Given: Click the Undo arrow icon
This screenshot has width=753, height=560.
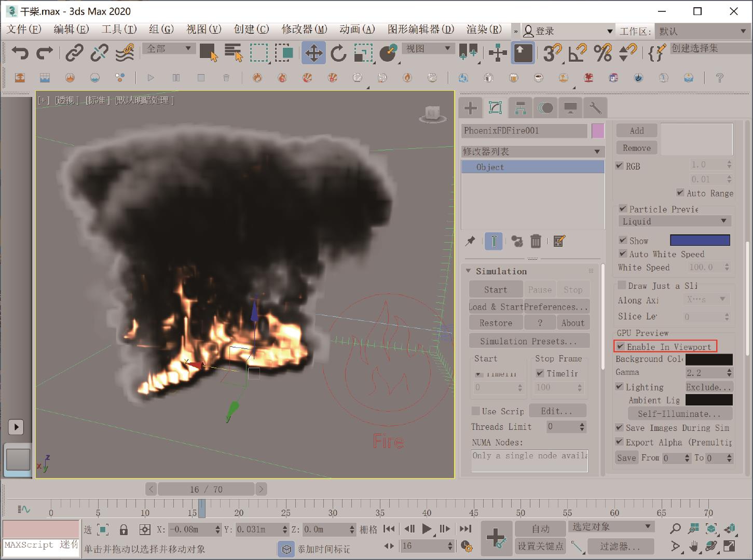Looking at the screenshot, I should tap(20, 53).
